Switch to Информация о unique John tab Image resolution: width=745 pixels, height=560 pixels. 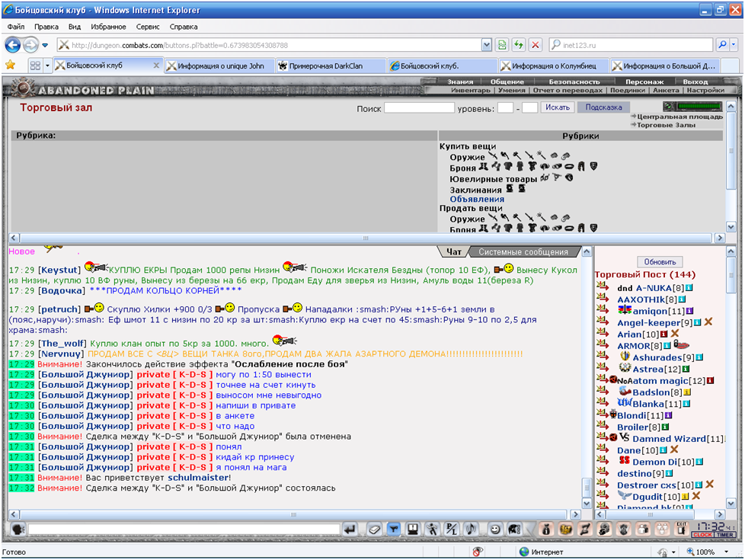pos(219,66)
